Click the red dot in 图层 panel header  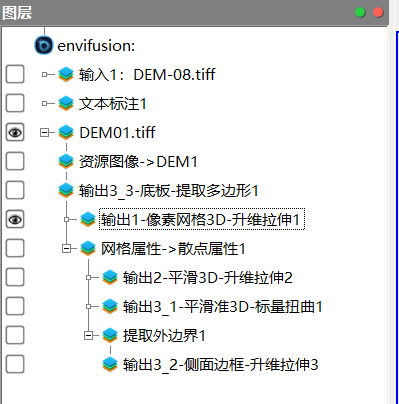click(378, 12)
